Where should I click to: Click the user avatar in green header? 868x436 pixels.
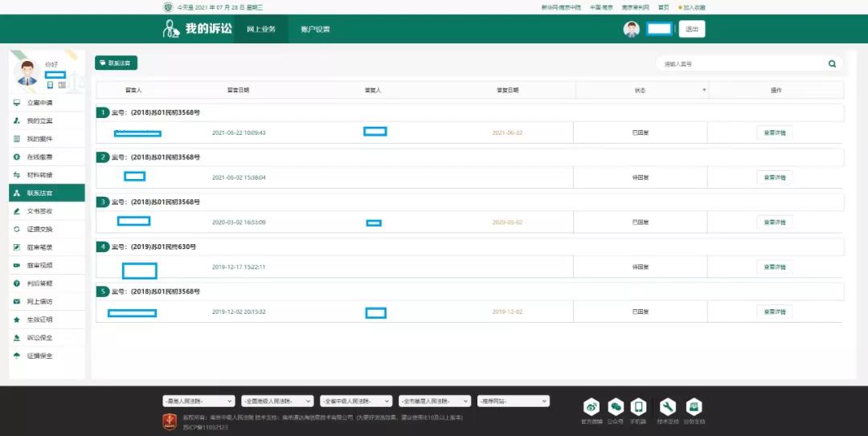[631, 30]
